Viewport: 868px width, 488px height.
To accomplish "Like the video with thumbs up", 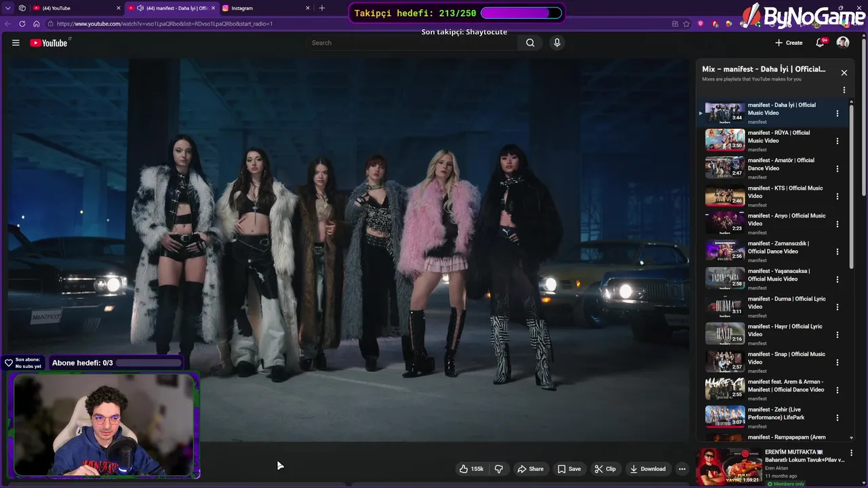I will coord(471,469).
